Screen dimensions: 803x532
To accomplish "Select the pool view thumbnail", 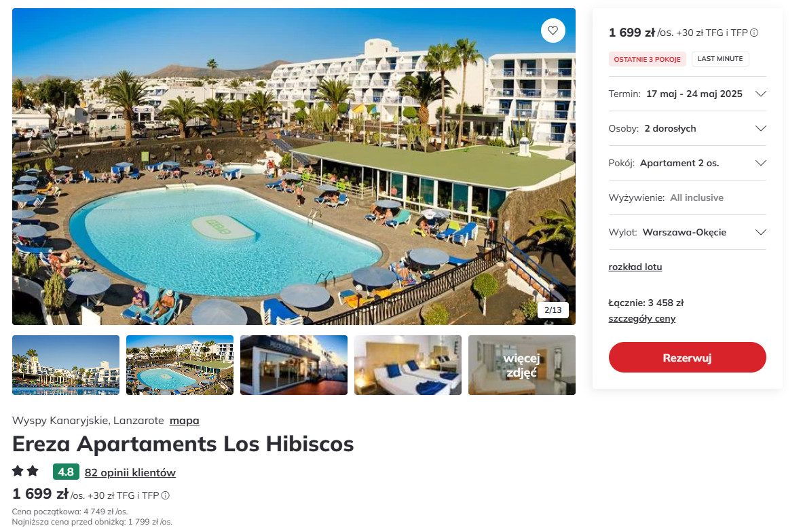I will click(180, 365).
